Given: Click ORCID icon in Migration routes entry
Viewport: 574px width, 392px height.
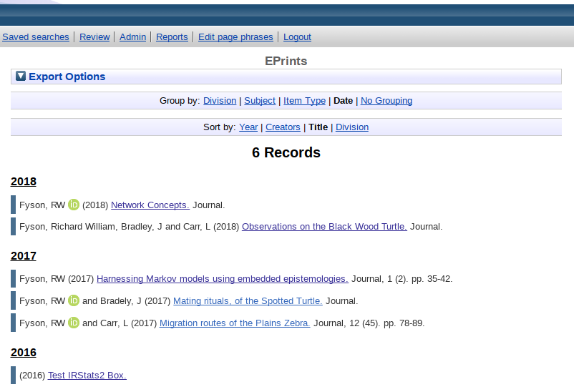Looking at the screenshot, I should click(x=74, y=323).
